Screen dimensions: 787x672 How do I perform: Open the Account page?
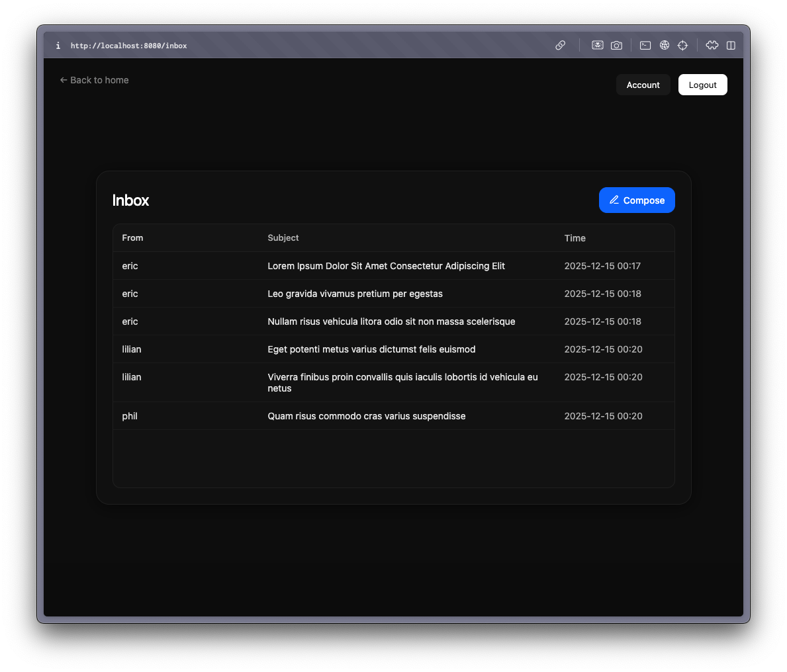pos(643,85)
